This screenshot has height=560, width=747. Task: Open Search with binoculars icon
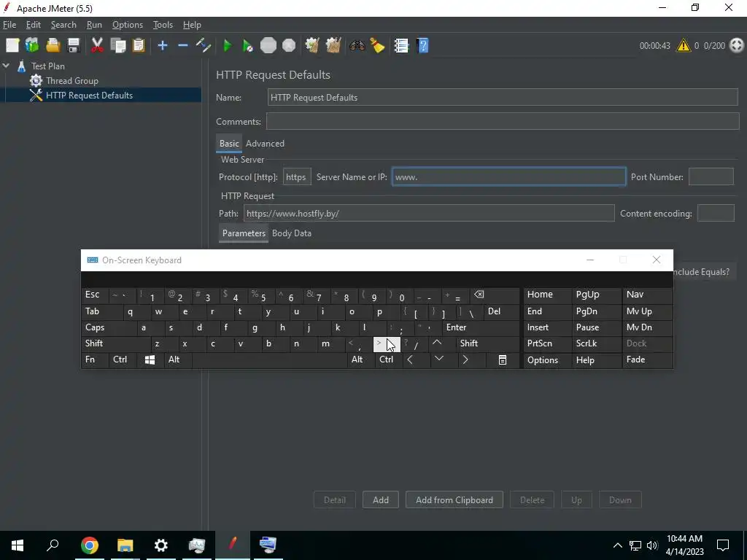(x=357, y=45)
